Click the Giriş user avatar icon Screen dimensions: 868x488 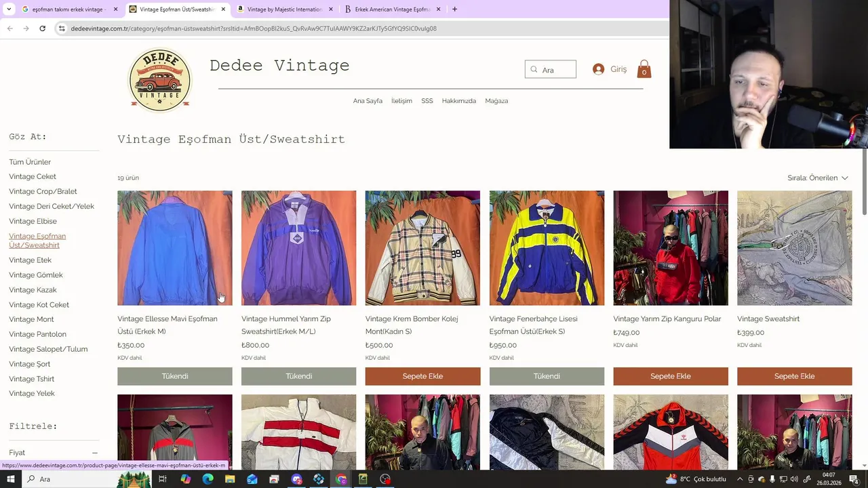coord(598,69)
